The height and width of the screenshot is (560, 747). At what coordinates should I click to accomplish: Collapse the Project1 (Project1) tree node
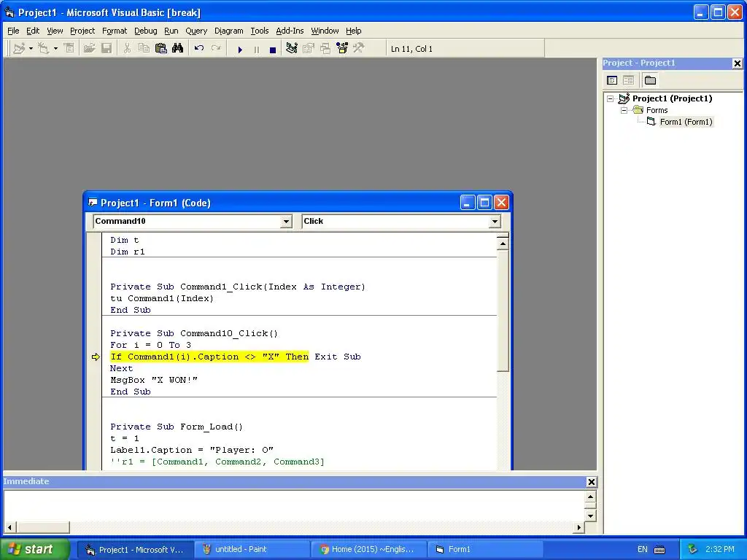(610, 99)
